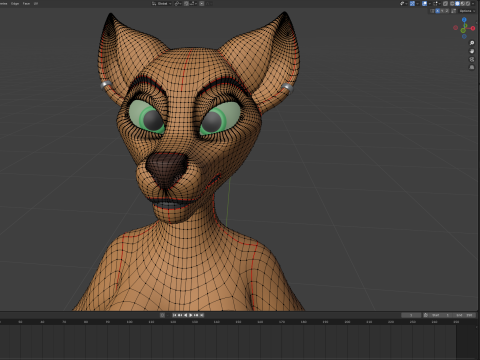Toggle mesh mirror icon left of X
Screen dimensions: 480x360
pyautogui.click(x=432, y=11)
